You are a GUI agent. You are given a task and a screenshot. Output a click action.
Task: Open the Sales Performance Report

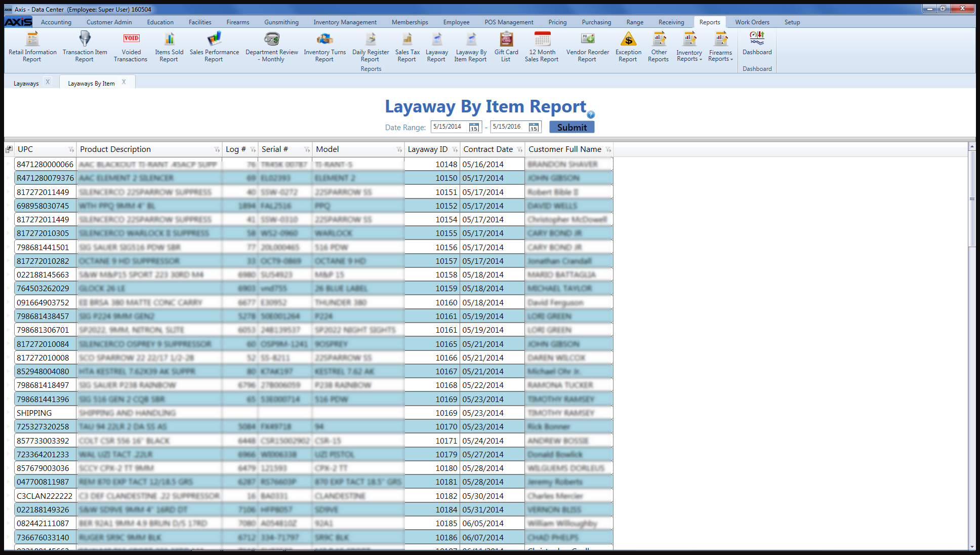(214, 47)
